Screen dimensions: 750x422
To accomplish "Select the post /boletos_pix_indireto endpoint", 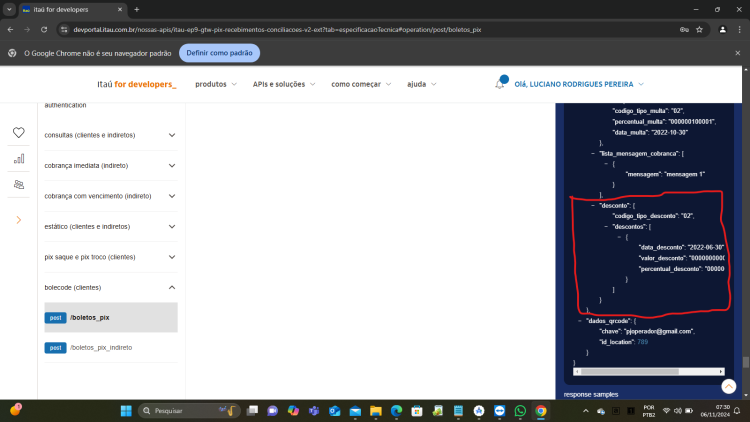I will [x=111, y=348].
